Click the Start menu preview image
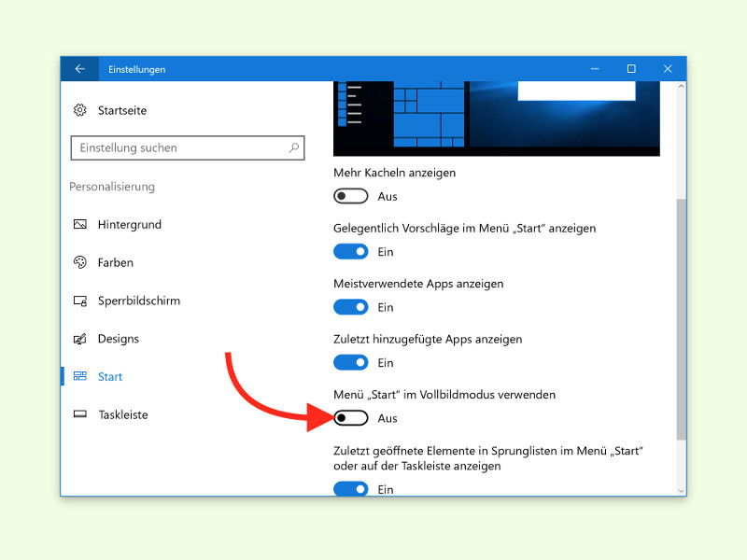This screenshot has height=560, width=747. coord(497,119)
